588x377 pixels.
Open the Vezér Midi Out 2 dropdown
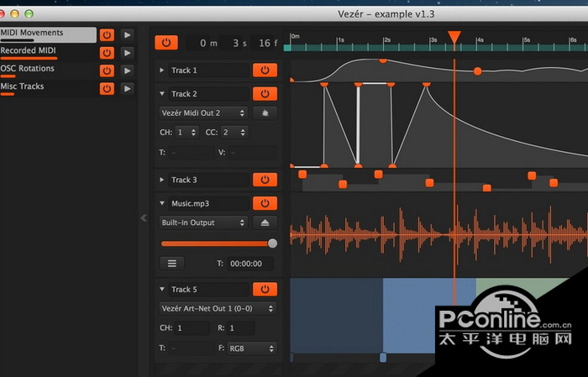(203, 113)
